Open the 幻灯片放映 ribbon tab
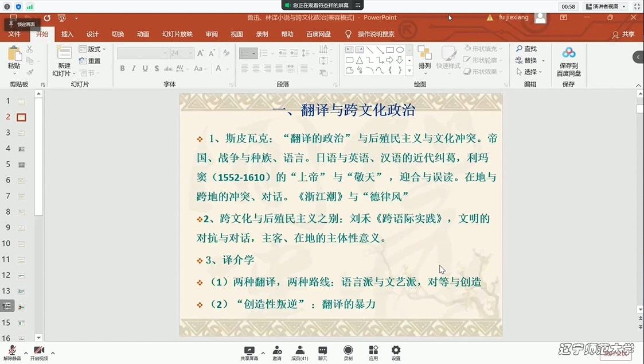This screenshot has height=364, width=644. [x=177, y=34]
